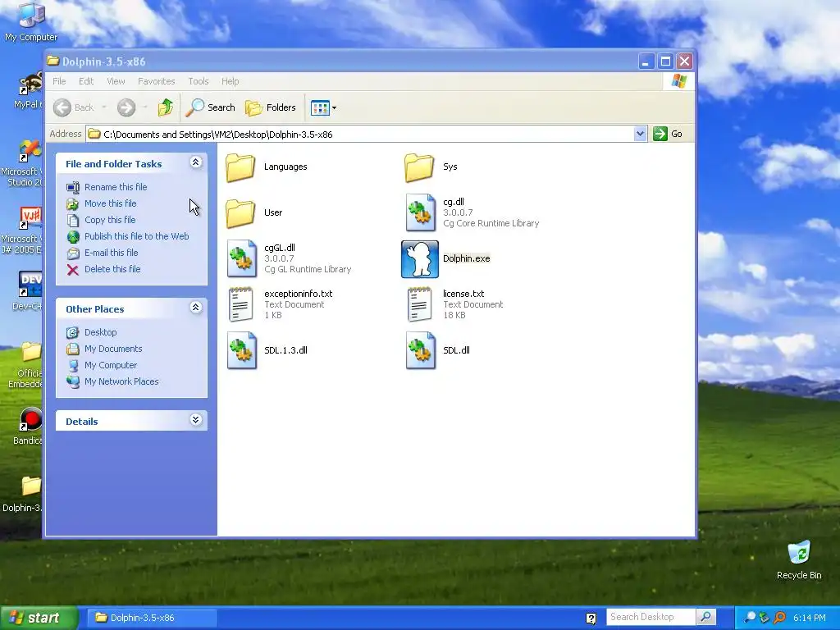Expand the Details panel
Viewport: 840px width, 630px height.
[x=195, y=420]
